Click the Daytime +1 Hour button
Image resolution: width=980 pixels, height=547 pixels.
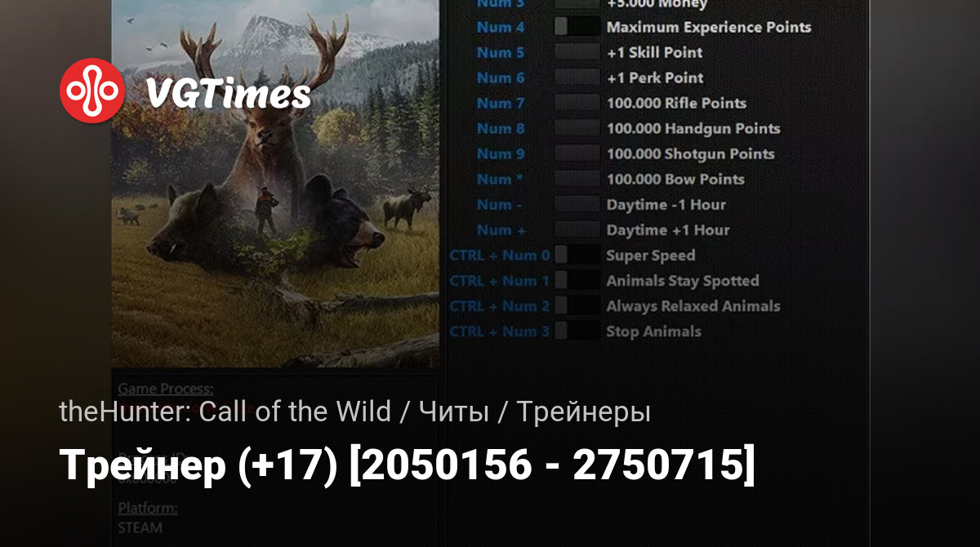[577, 229]
